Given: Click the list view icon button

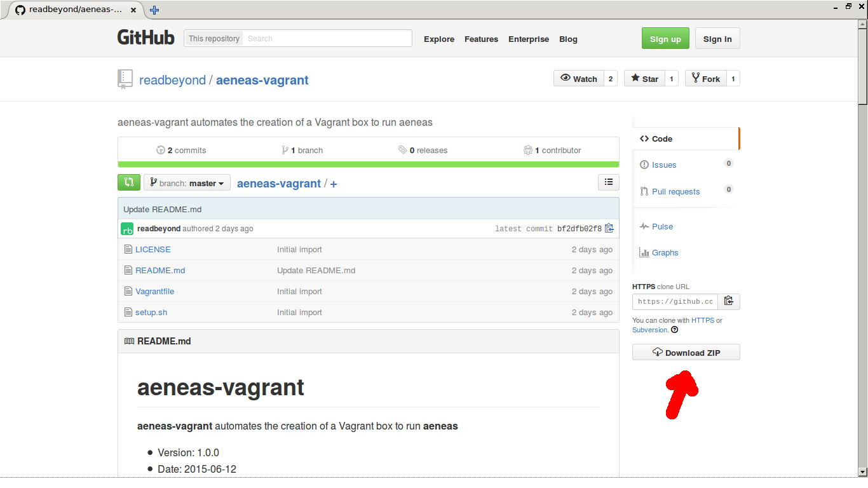Looking at the screenshot, I should point(609,182).
